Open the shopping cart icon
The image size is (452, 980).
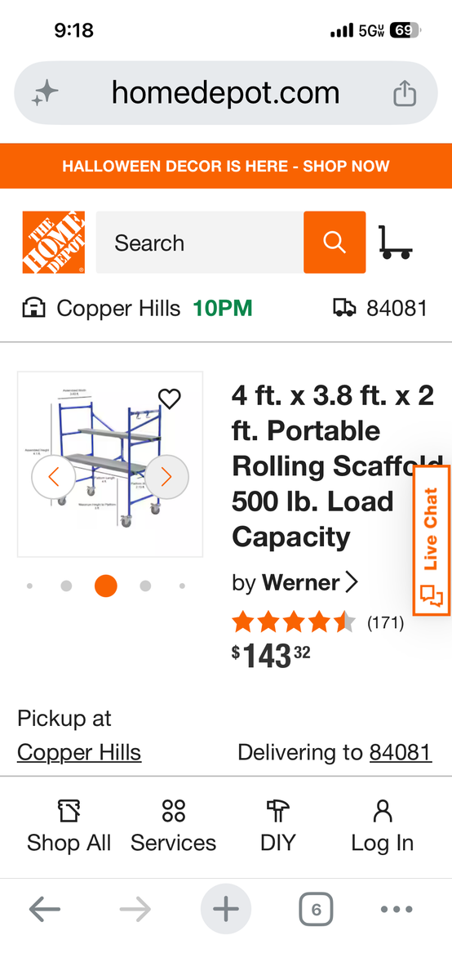click(396, 243)
